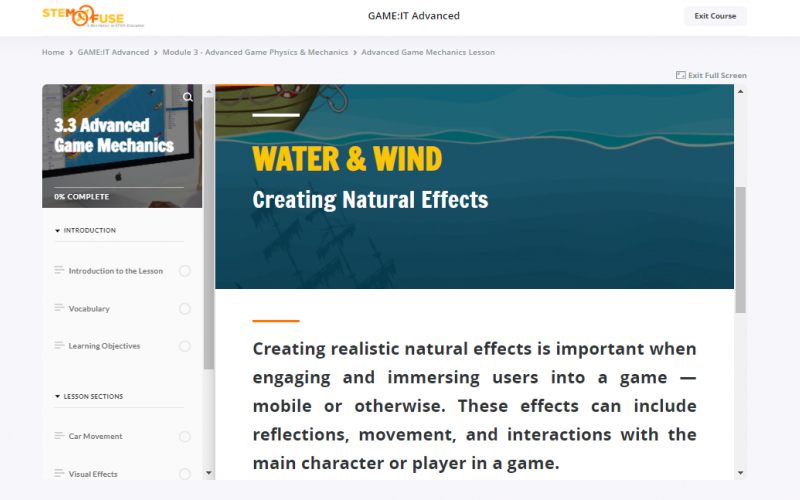
Task: Click the Exit Full Screen icon
Action: 681,75
